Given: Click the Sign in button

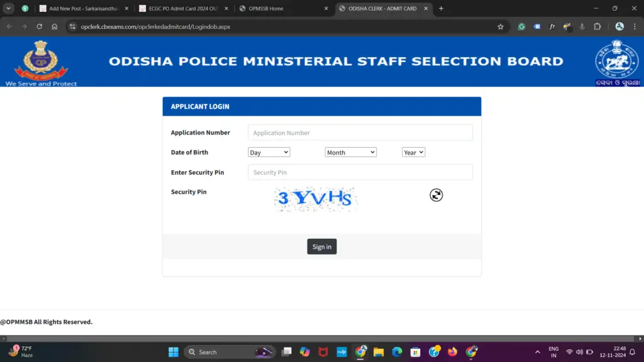Looking at the screenshot, I should tap(321, 246).
